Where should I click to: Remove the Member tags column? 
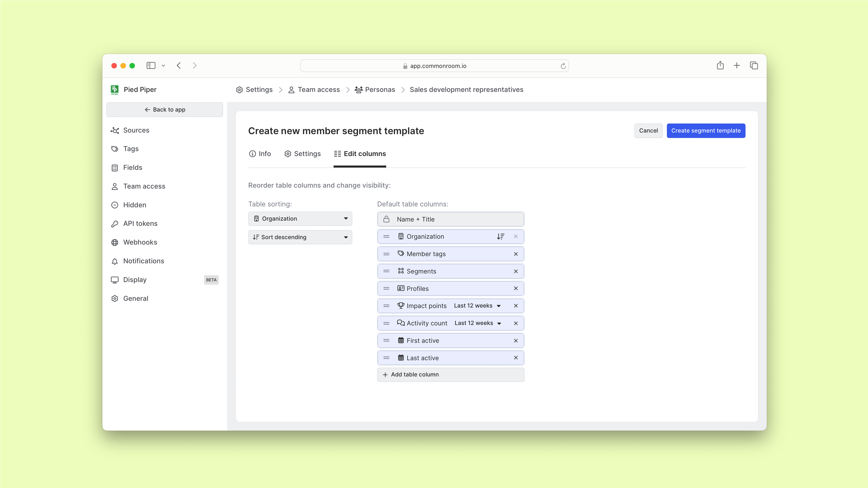tap(515, 254)
